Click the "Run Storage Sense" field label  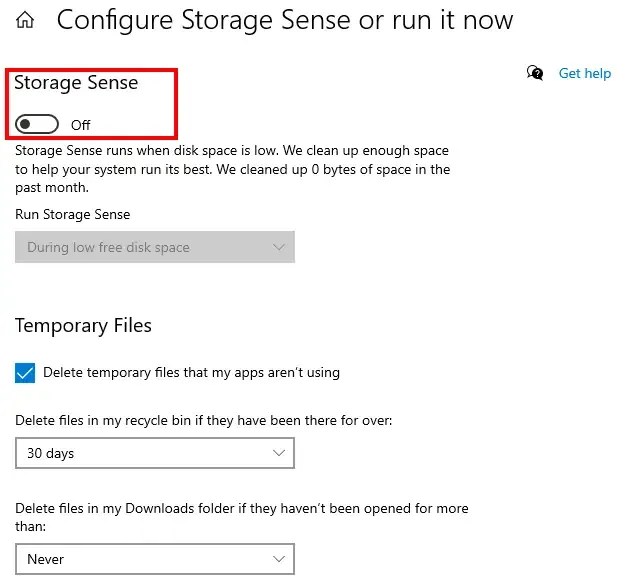pyautogui.click(x=73, y=214)
